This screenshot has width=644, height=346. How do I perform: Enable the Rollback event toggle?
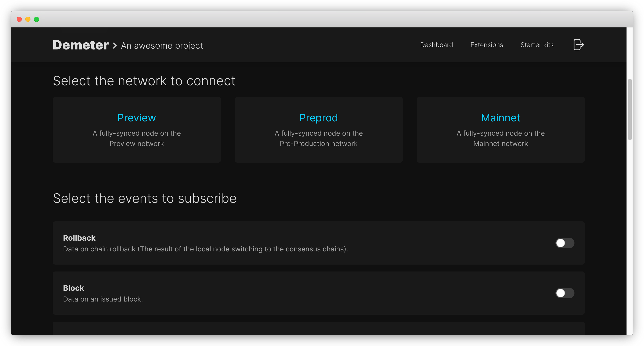point(565,243)
